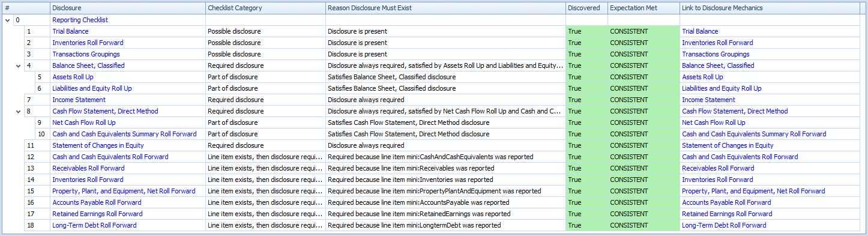Viewport: 868px width, 236px height.
Task: Open row 12 Cash and Cash Equivalents Roll Forward disclosure
Action: click(x=110, y=157)
